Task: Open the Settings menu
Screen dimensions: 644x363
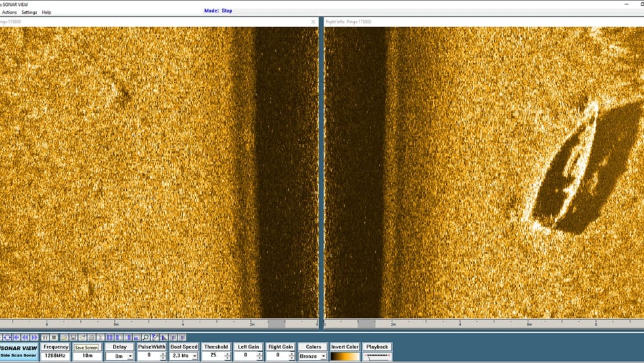Action: click(29, 12)
